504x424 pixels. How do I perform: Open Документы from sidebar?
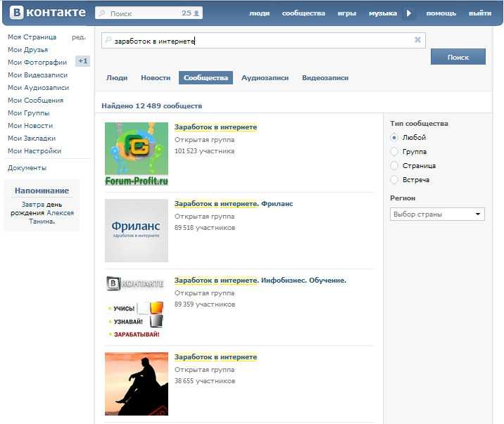27,168
